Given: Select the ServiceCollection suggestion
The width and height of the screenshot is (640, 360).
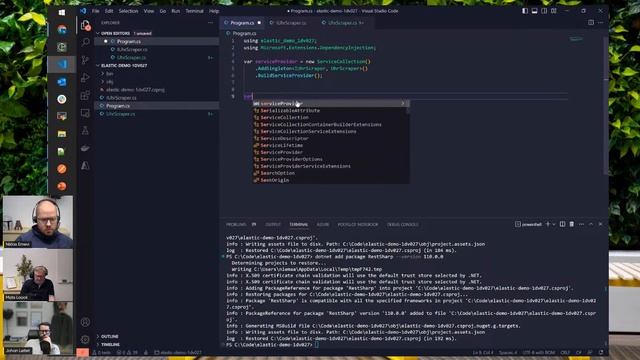Looking at the screenshot, I should click(330, 118).
